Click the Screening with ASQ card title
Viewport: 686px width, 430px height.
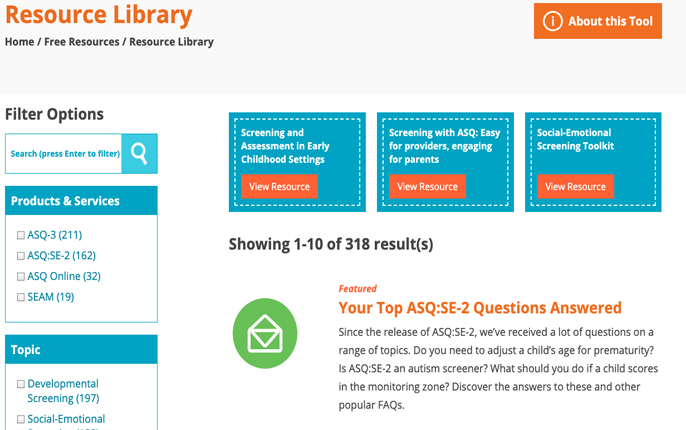click(444, 146)
